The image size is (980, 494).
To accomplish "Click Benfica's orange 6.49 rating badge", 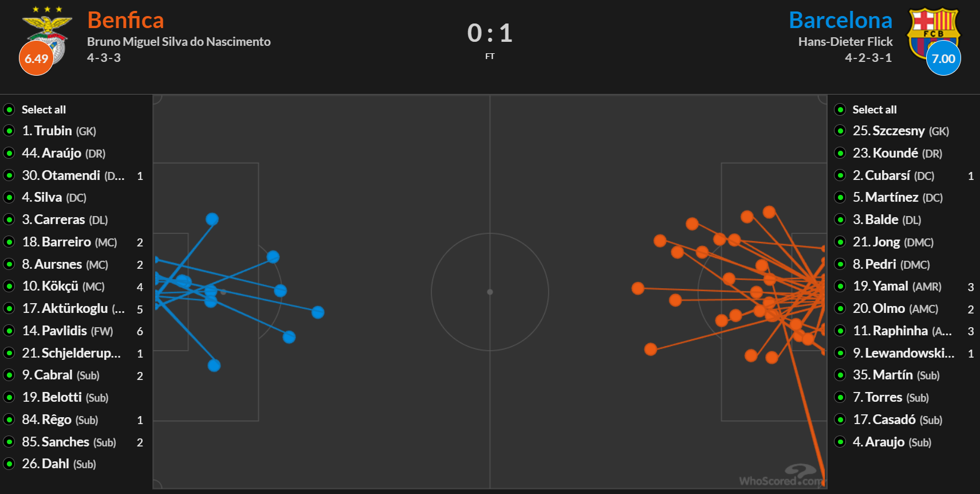I will [36, 58].
